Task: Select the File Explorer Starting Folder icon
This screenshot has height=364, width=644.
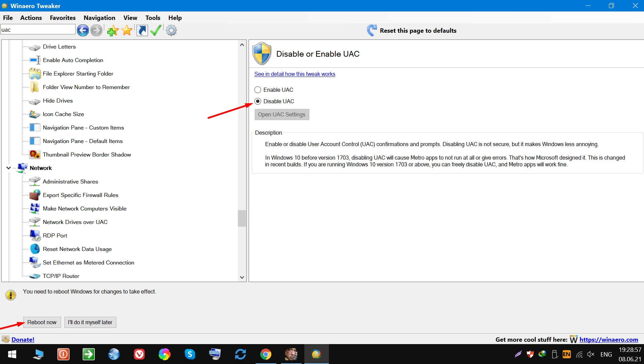Action: [35, 74]
